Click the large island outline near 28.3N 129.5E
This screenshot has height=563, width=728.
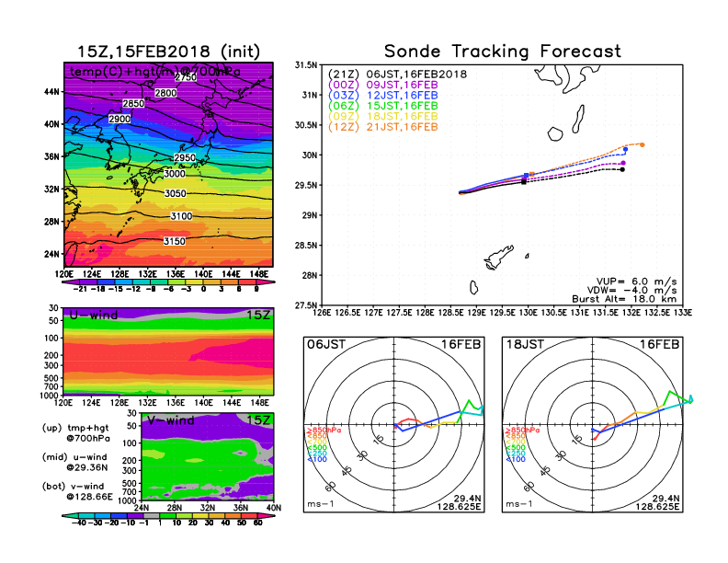point(498,258)
